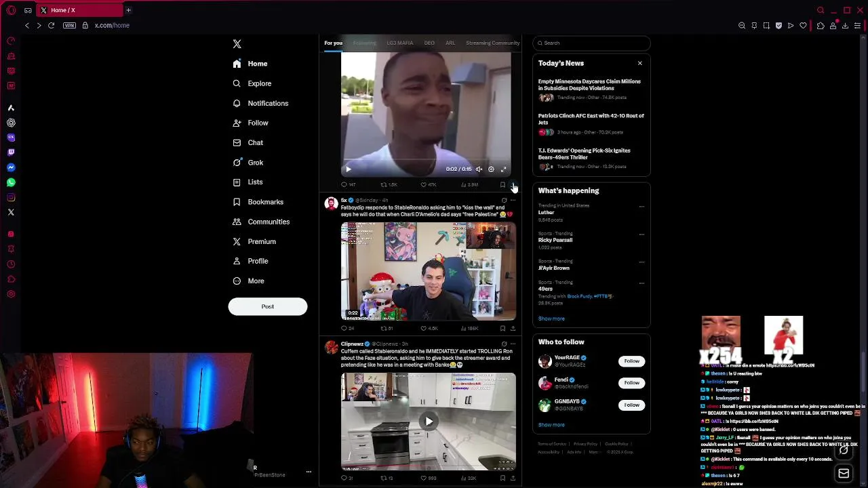This screenshot has height=488, width=868.
Task: Open options for the 49ers trend
Action: pos(642,283)
